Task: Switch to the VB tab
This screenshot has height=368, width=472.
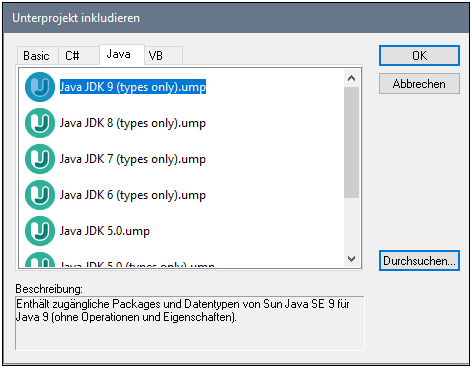Action: pyautogui.click(x=163, y=56)
